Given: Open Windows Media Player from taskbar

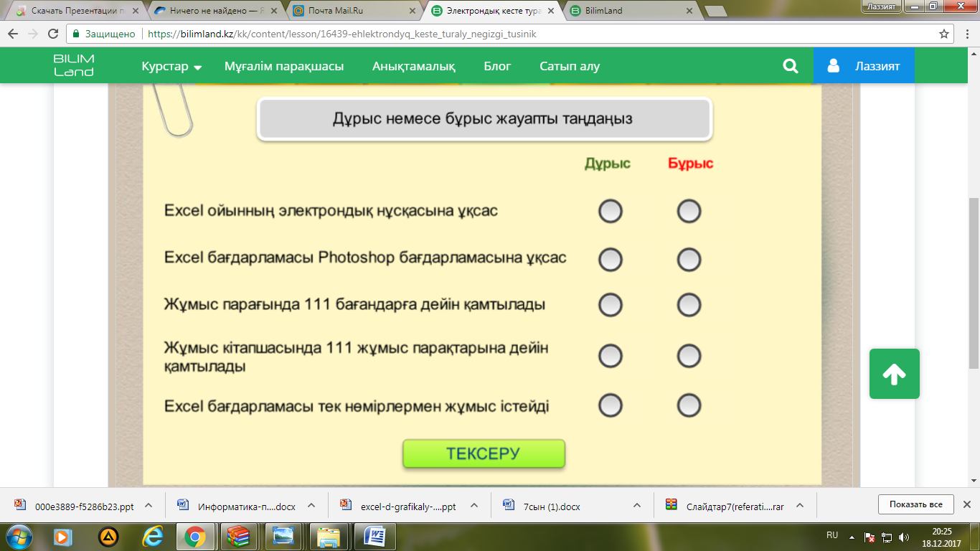Looking at the screenshot, I should pos(63,536).
